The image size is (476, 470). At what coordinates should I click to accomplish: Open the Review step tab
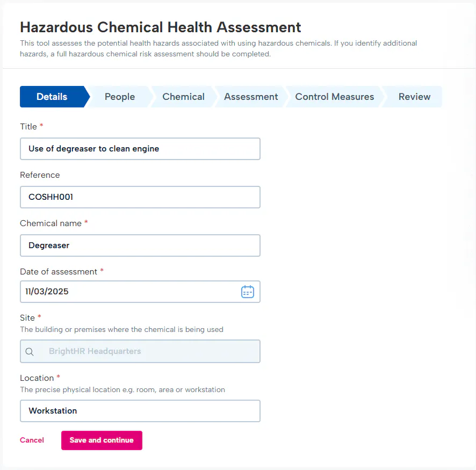[414, 97]
